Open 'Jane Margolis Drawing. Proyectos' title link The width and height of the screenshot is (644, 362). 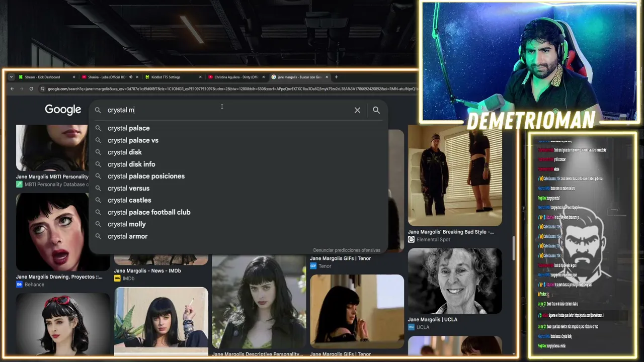tap(59, 277)
